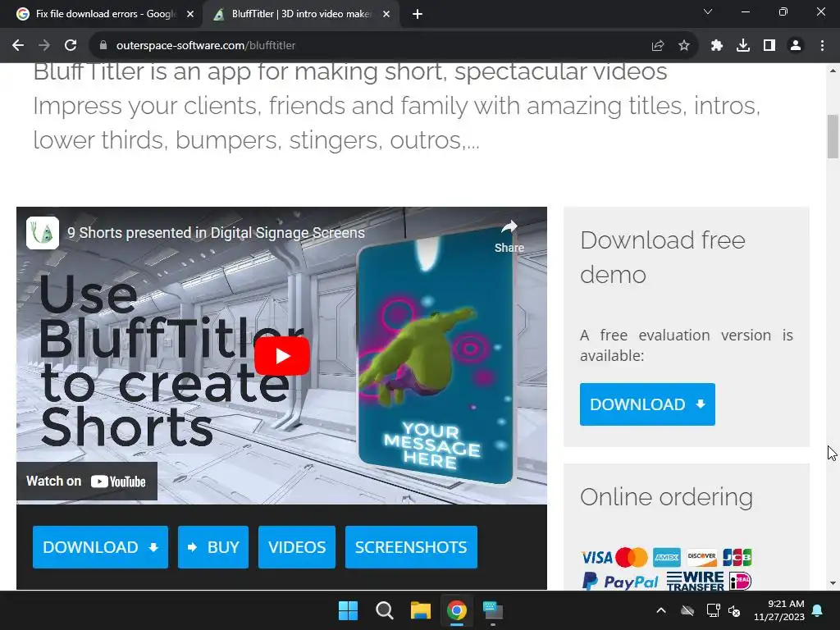Click 'A free evaluation version is available:' text
Image resolution: width=840 pixels, height=630 pixels.
pyautogui.click(x=687, y=345)
